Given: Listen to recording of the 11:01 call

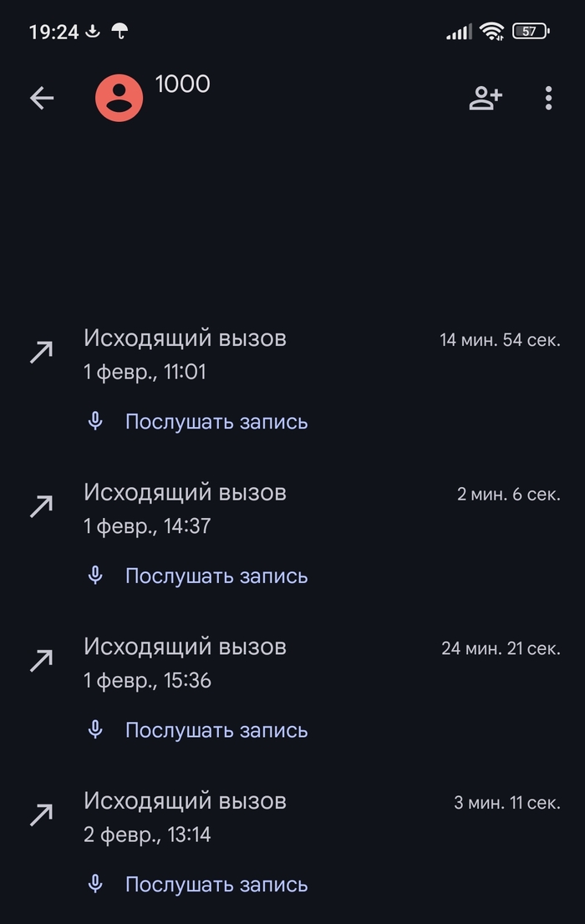Looking at the screenshot, I should [216, 422].
